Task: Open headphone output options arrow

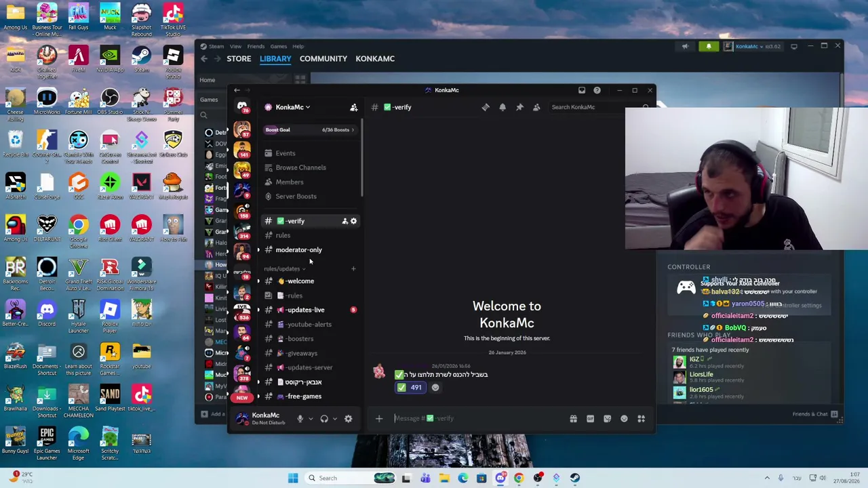Action: pyautogui.click(x=334, y=419)
